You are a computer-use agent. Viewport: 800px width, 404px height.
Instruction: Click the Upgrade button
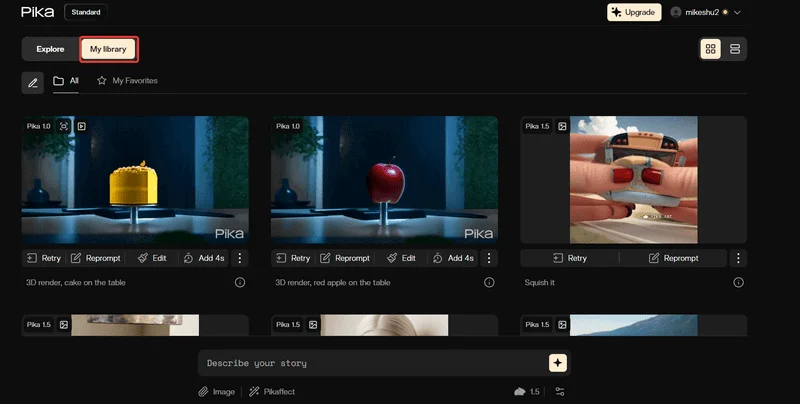click(x=634, y=12)
